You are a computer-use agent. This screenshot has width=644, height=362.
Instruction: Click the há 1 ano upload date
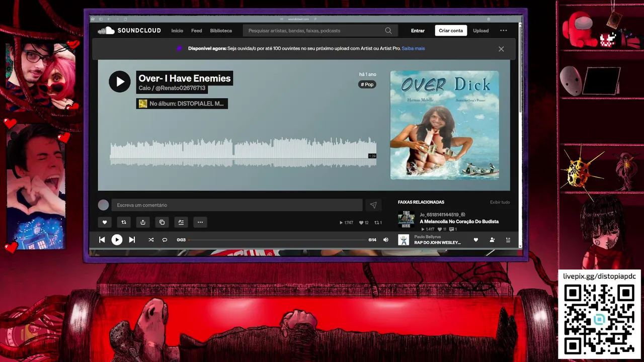pyautogui.click(x=367, y=74)
